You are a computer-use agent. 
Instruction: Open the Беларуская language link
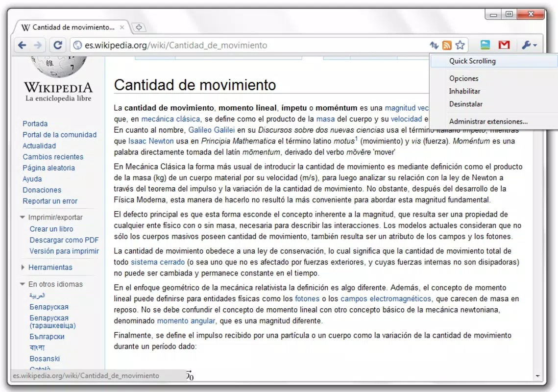(49, 307)
